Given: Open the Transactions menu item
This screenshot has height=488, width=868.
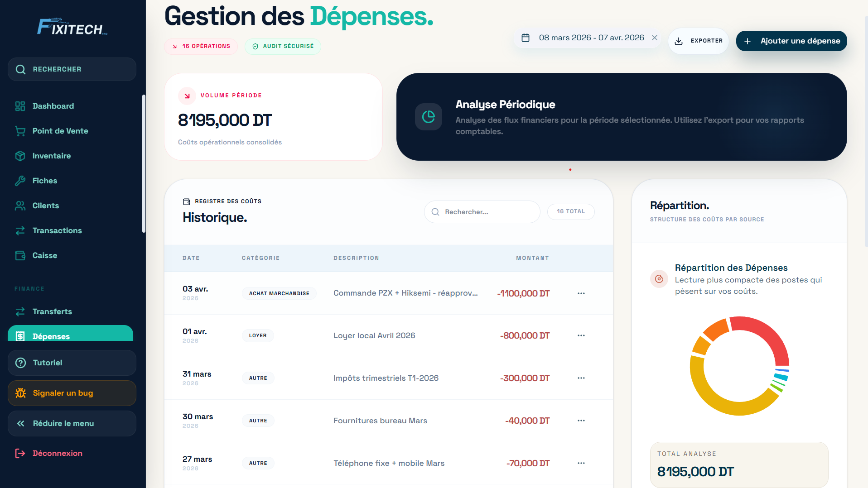Looking at the screenshot, I should (x=57, y=230).
